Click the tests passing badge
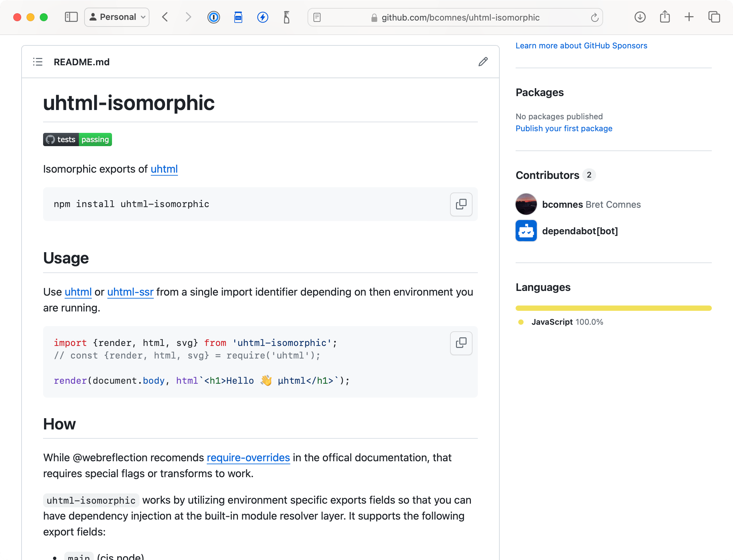Screen dimensions: 733x560 pyautogui.click(x=77, y=140)
